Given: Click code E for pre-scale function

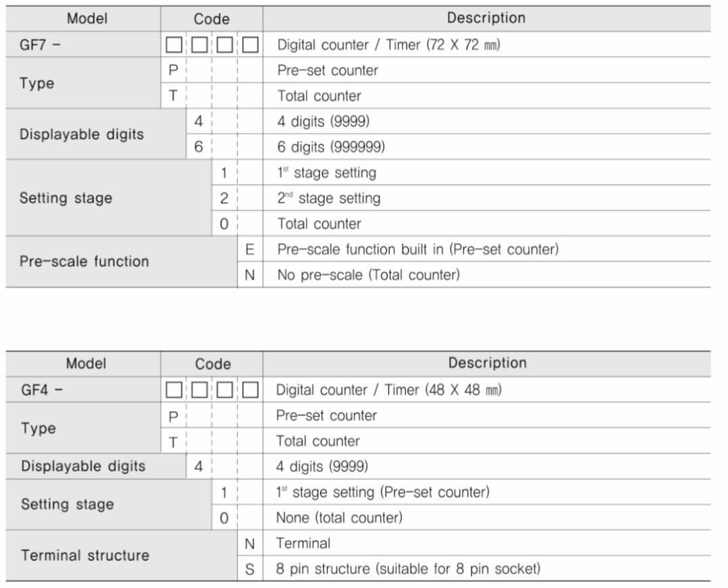Looking at the screenshot, I should tap(250, 249).
